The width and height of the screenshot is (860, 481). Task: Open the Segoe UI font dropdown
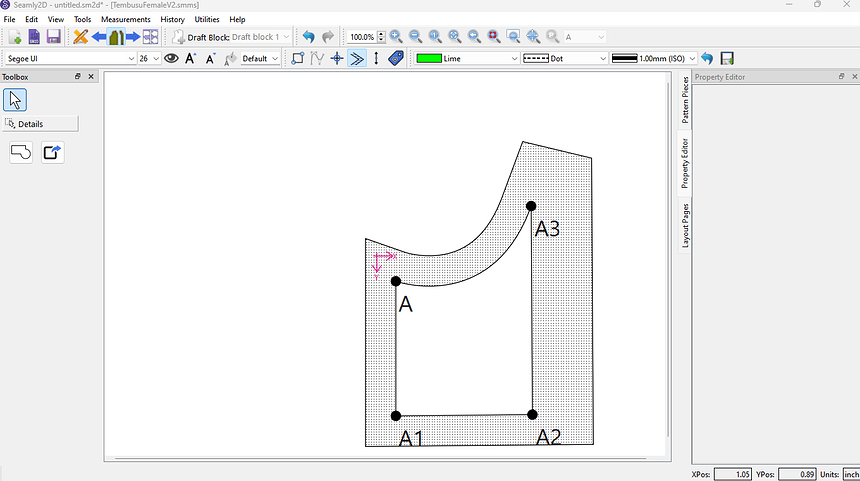point(70,59)
